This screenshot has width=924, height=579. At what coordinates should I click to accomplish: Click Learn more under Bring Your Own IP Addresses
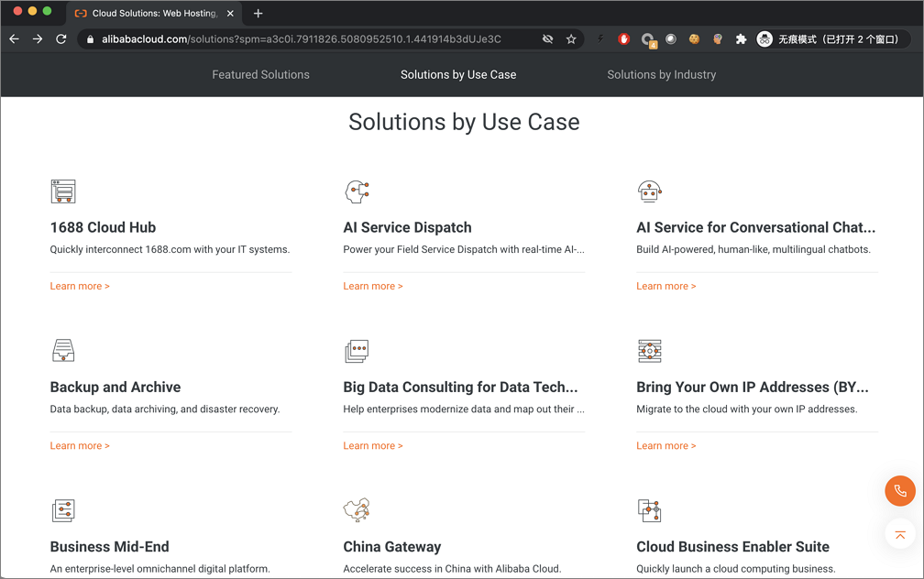pos(665,446)
